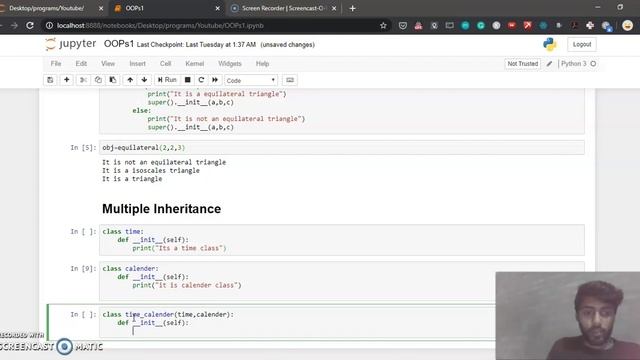Click the Jupyter logo
Viewport: 640px width, 360px height.
[71, 44]
